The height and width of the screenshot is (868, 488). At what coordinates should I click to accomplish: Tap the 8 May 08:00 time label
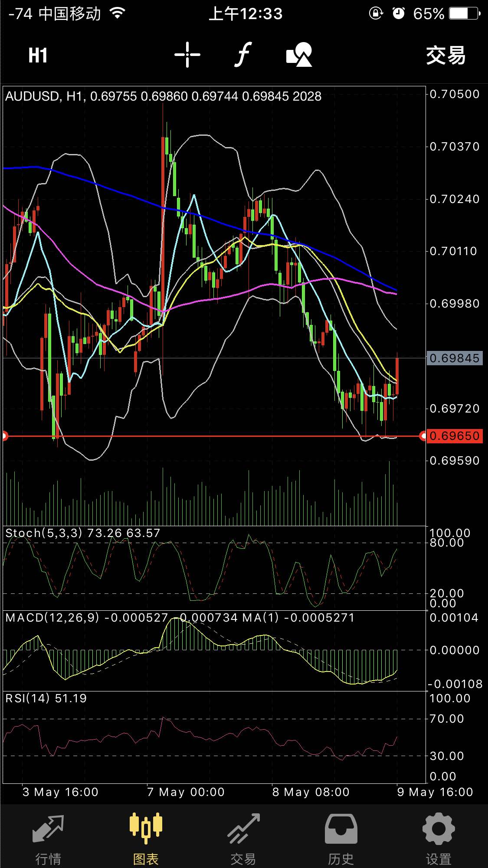click(x=311, y=792)
